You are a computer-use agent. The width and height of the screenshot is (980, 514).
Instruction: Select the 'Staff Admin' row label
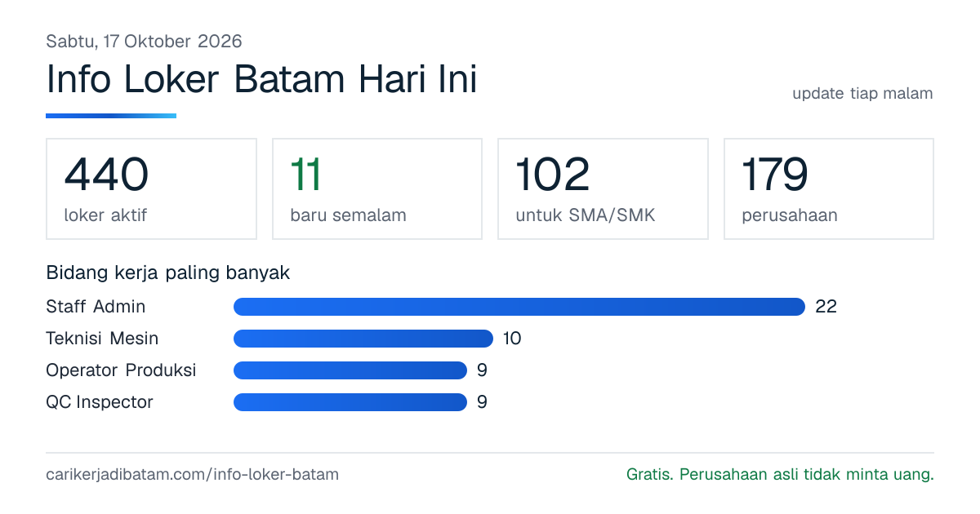click(x=96, y=307)
